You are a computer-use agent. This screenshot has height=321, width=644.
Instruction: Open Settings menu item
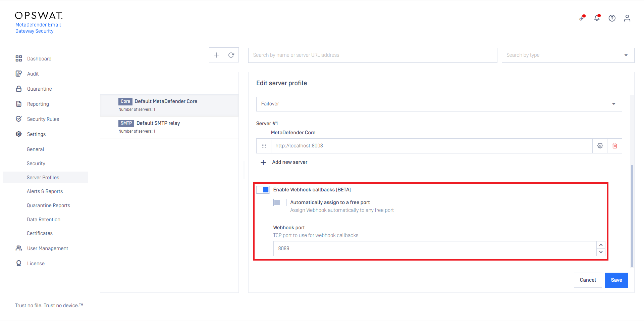click(36, 134)
